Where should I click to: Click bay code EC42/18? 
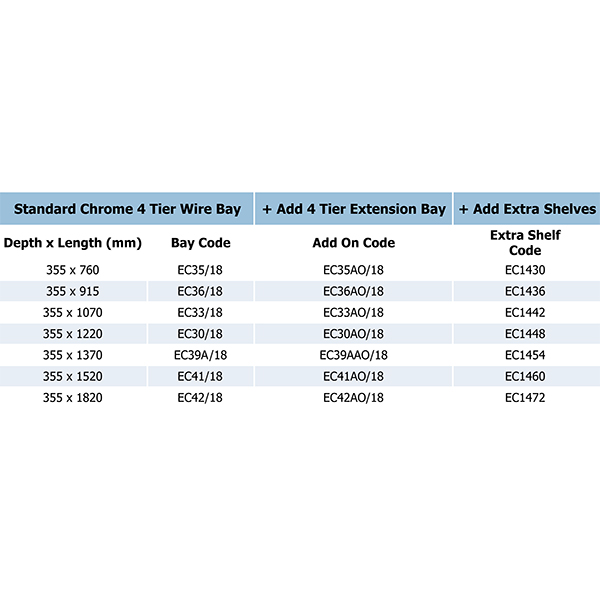(x=200, y=398)
